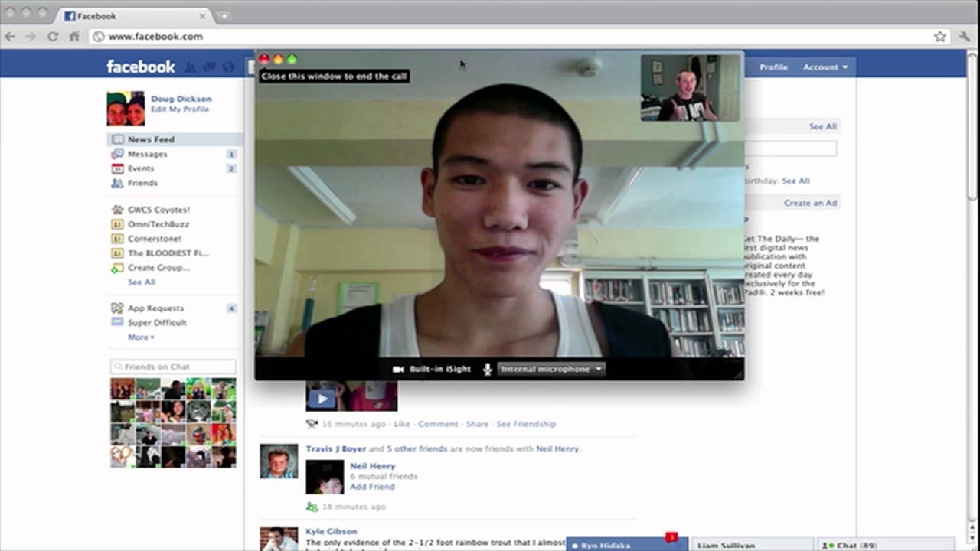Click the browser home icon
The width and height of the screenshot is (980, 551).
click(74, 36)
